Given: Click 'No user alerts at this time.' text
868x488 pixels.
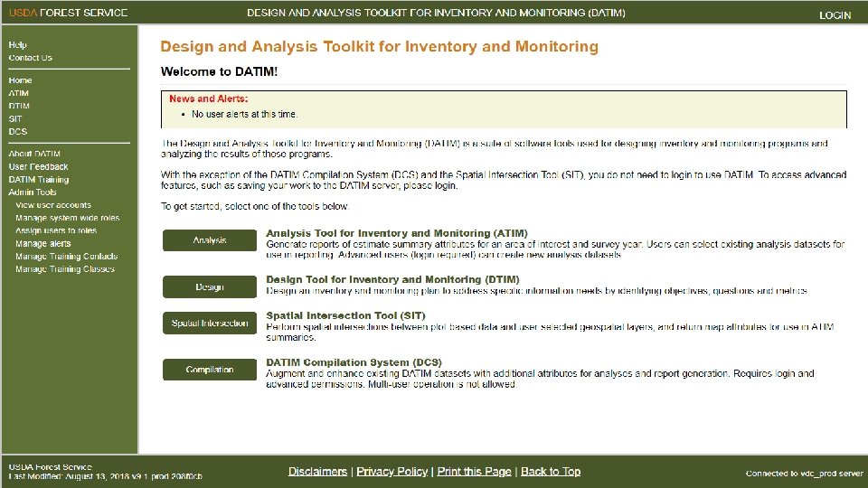Looking at the screenshot, I should (245, 114).
